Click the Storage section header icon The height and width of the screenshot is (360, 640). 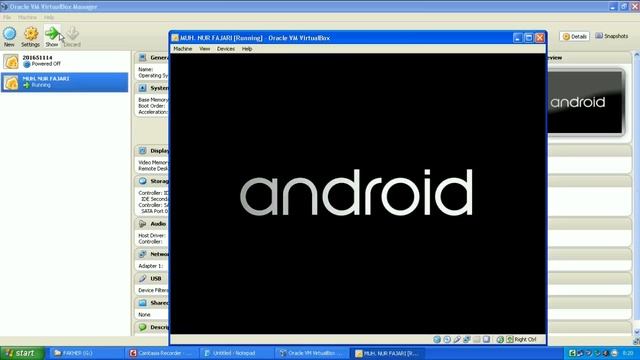click(x=142, y=181)
